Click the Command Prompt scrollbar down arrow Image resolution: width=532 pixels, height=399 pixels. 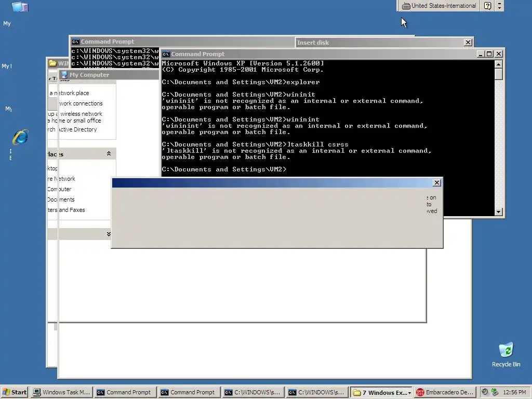(498, 212)
